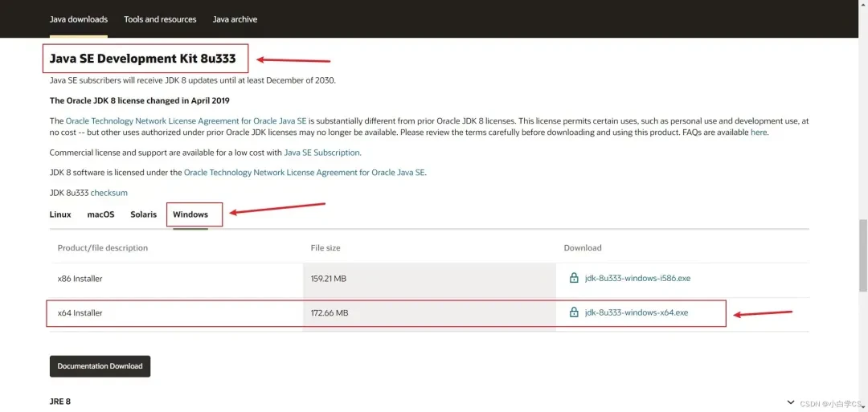
Task: Click the x64 Installer row description
Action: tap(80, 313)
